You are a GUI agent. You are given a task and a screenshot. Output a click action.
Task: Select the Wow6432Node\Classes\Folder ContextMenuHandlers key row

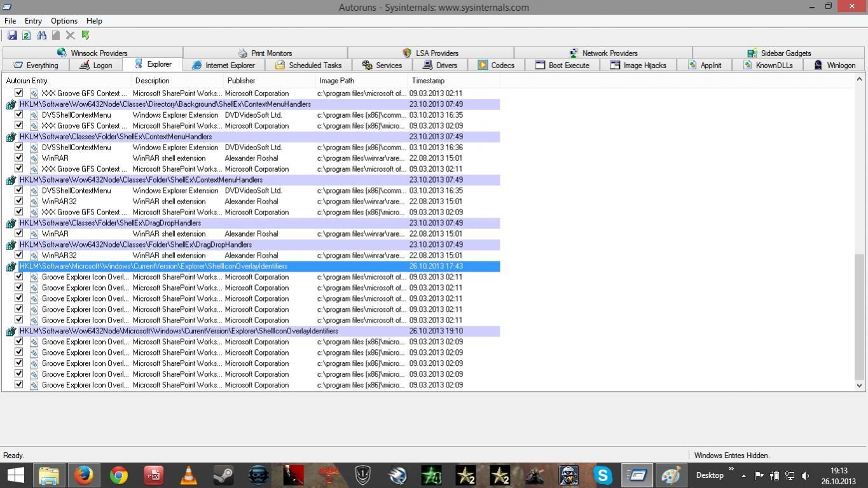tap(252, 180)
